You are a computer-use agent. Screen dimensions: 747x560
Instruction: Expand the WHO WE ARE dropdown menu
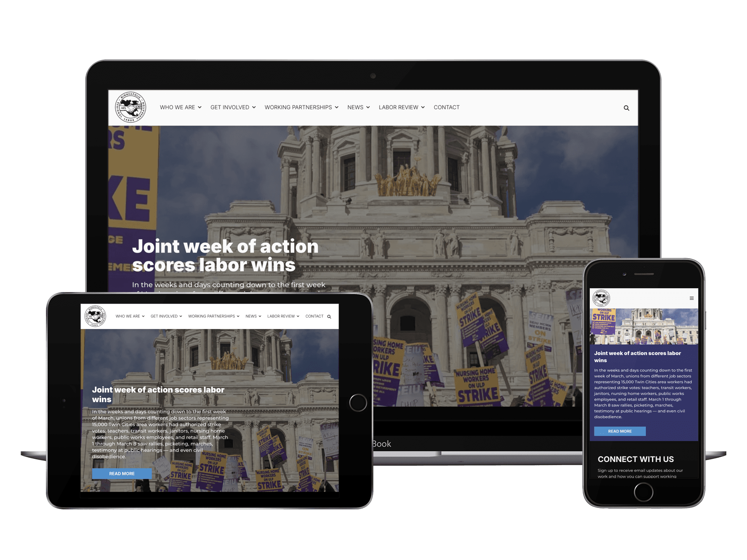180,107
